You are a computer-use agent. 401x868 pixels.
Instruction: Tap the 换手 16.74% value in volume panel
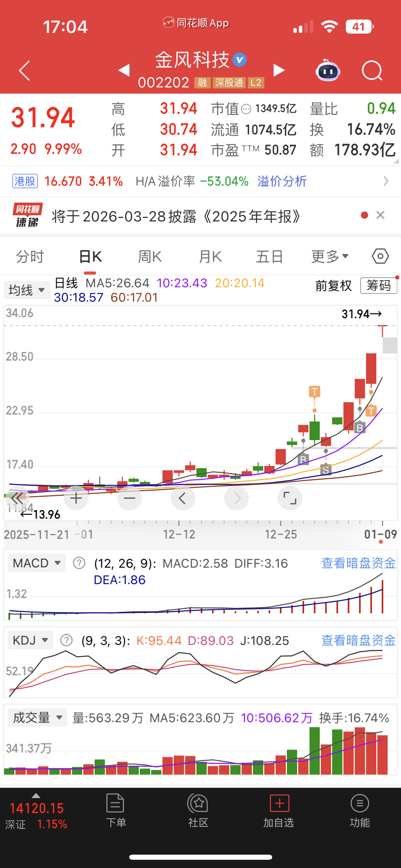[x=354, y=718]
